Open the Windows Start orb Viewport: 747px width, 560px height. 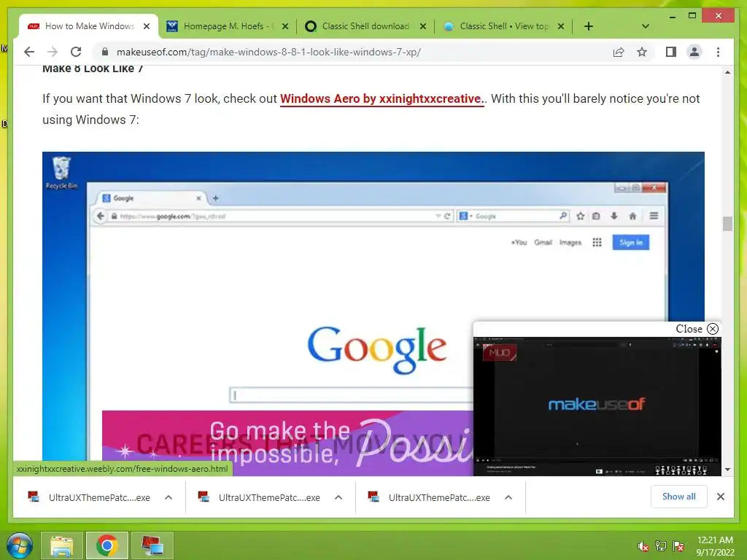click(x=20, y=545)
